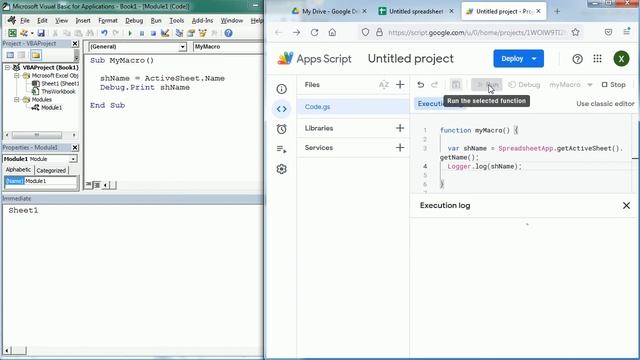The width and height of the screenshot is (640, 360).
Task: Select Code.gs in the Files list
Action: point(353,107)
